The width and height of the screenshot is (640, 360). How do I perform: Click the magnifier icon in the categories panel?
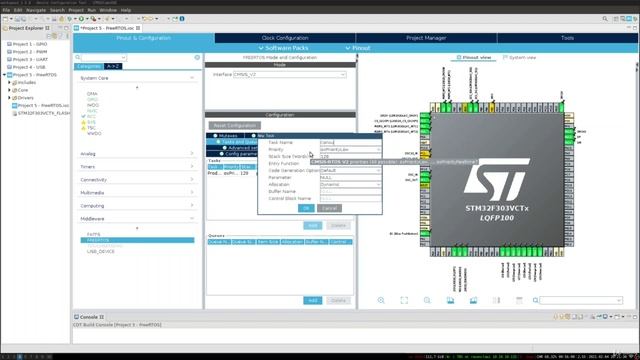pos(78,58)
